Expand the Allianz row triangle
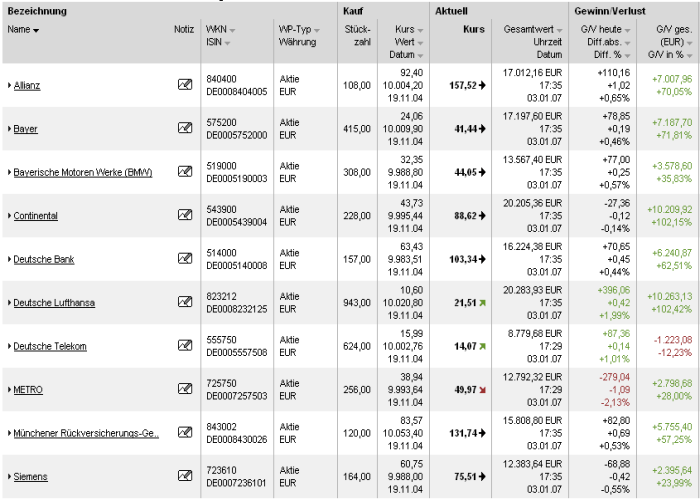The width and height of the screenshot is (700, 500). pos(9,86)
